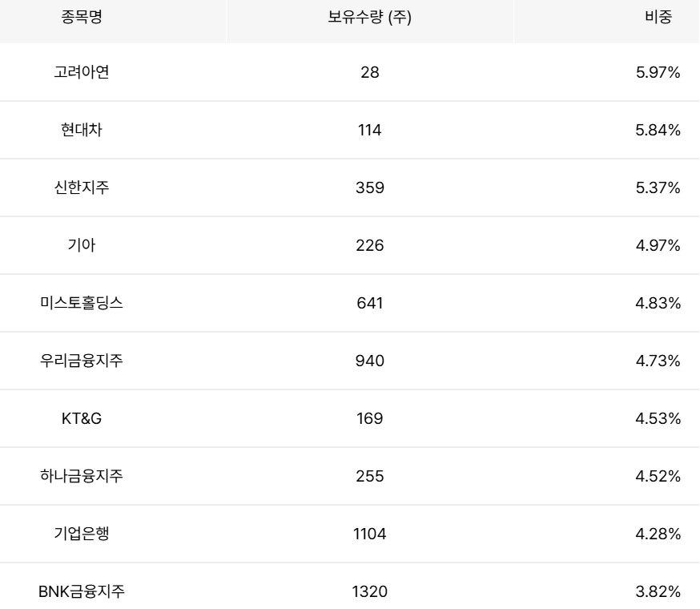
Task: Click the 1320 holding quantity cell
Action: (370, 591)
